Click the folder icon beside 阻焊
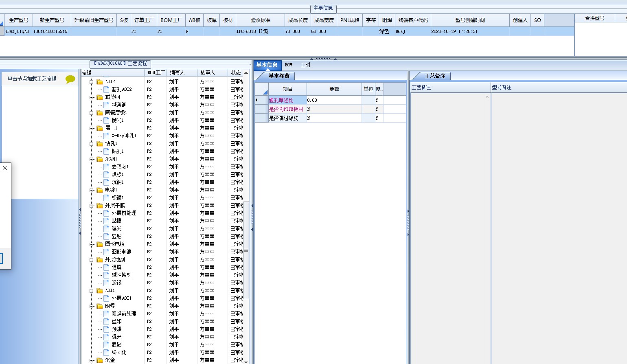Screen dimensions: 627x364 pos(100,306)
